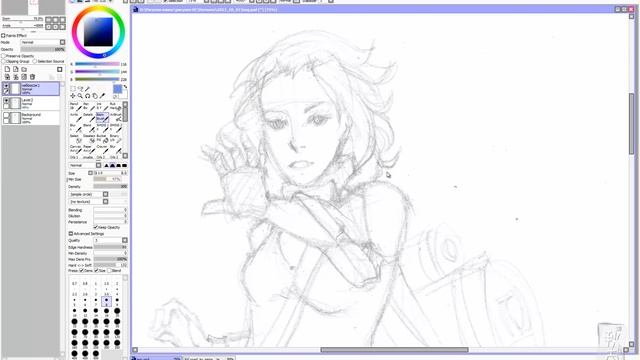Select the Zoom magnifier tool

click(80, 96)
